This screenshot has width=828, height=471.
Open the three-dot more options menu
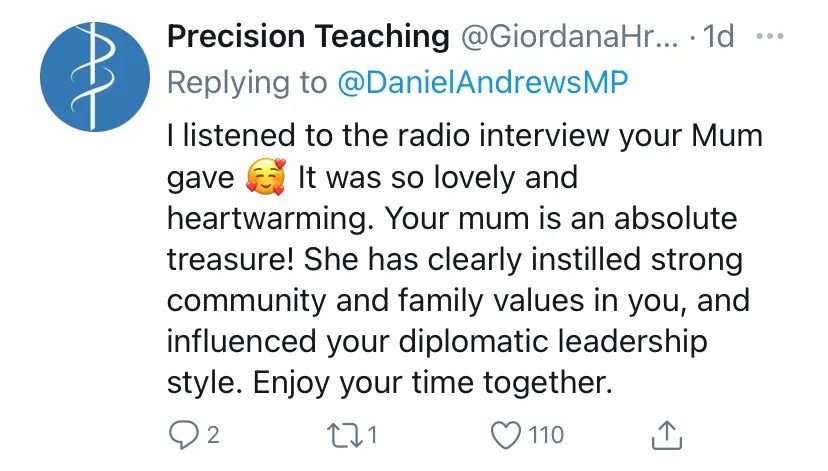(770, 36)
